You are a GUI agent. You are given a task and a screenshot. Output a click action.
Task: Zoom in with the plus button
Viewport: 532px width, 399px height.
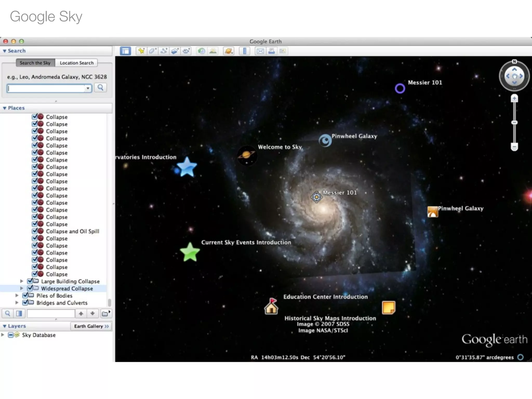(x=514, y=98)
